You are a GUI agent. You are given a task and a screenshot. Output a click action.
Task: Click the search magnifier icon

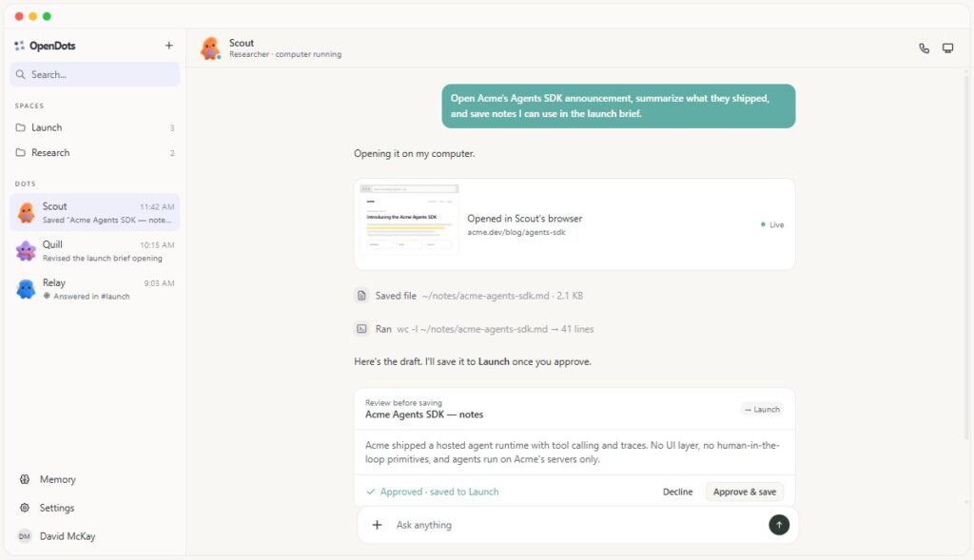[x=21, y=74]
